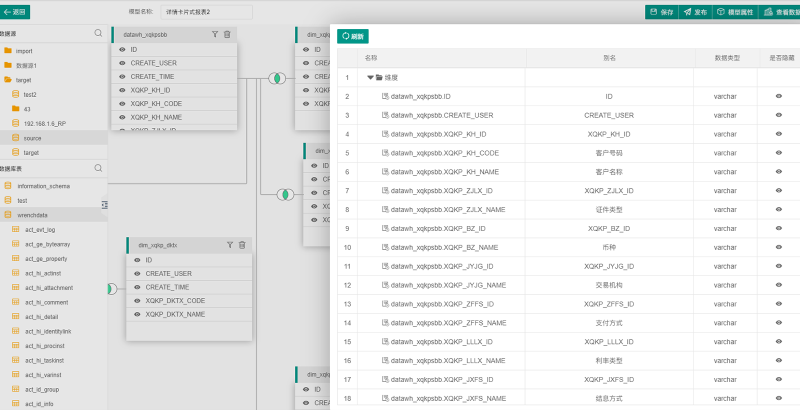This screenshot has height=410, width=800.
Task: Toggle XQKP_DKTX_CODE visibility in dim_xqkp_dktx card
Action: [137, 301]
